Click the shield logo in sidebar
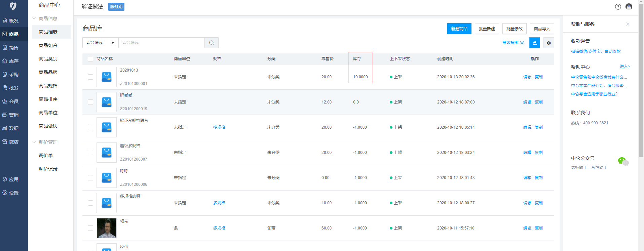The width and height of the screenshot is (644, 251). pos(13,6)
